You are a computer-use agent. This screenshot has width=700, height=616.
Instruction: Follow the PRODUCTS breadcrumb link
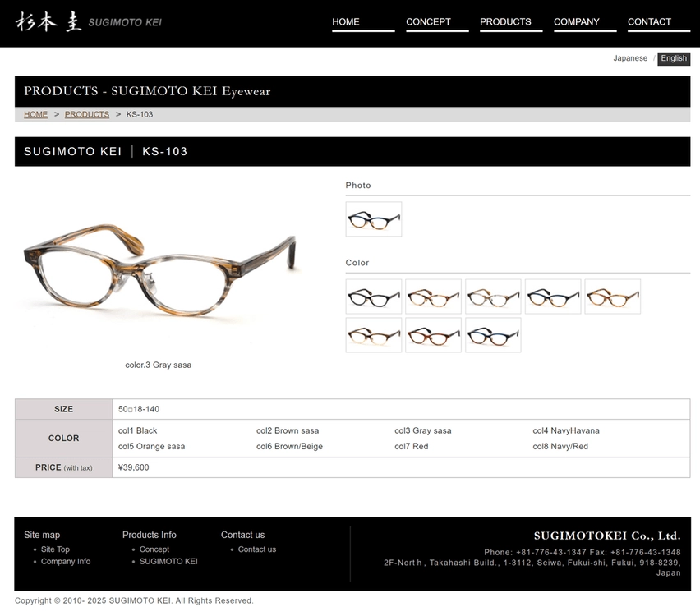[x=87, y=114]
